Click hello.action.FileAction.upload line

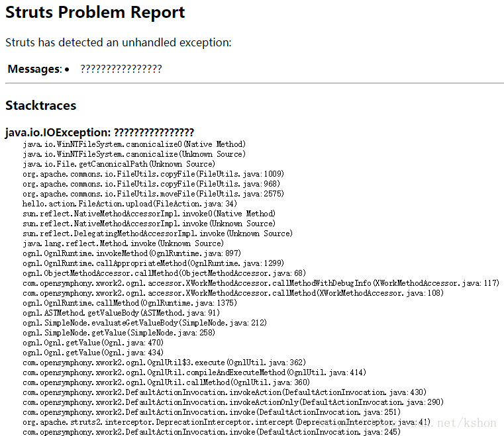click(x=130, y=204)
